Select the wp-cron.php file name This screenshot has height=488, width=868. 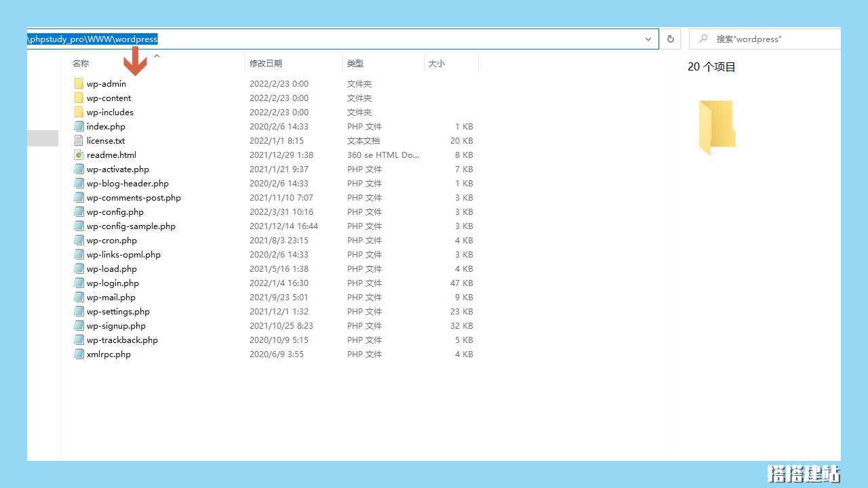pyautogui.click(x=112, y=241)
